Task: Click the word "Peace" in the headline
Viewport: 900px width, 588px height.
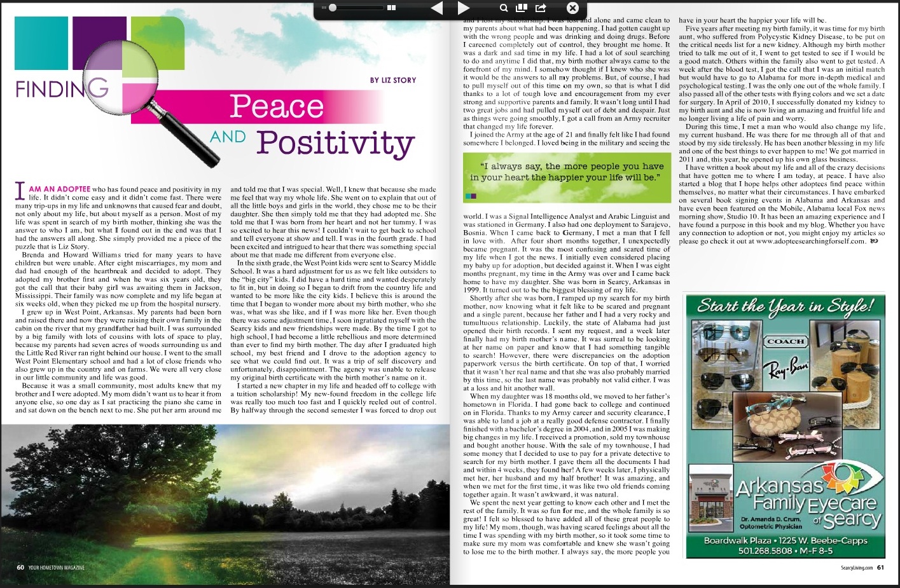Action: click(x=277, y=106)
